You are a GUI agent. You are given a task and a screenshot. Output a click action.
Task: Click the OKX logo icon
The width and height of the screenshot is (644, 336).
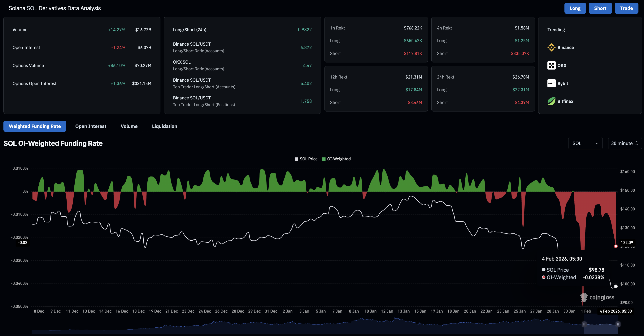[551, 66]
